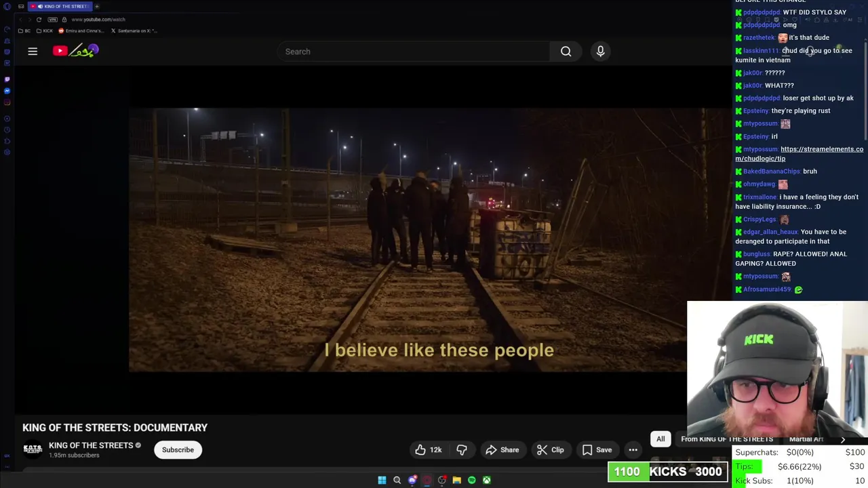This screenshot has height=488, width=868.
Task: Open Opera GX from the taskbar
Action: 427,480
